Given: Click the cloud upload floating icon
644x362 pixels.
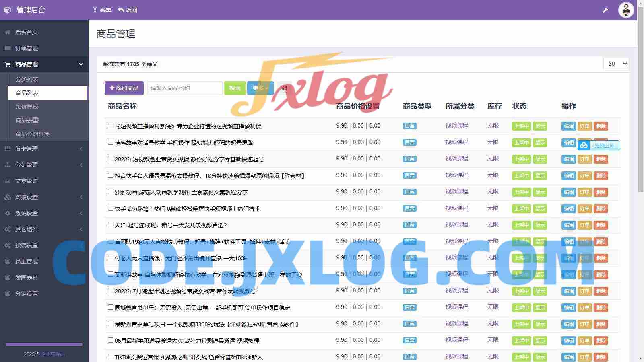Looking at the screenshot, I should click(x=584, y=145).
